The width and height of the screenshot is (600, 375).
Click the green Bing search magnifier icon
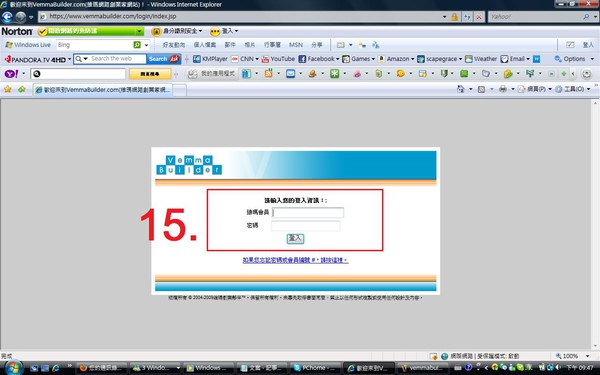click(x=137, y=45)
